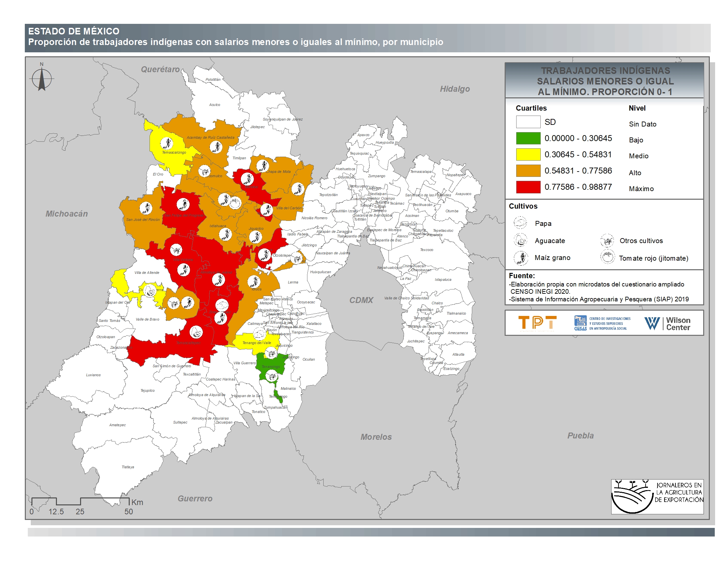Viewport: 728px width, 563px height.
Task: Click the Papa crop legend icon
Action: coord(520,223)
